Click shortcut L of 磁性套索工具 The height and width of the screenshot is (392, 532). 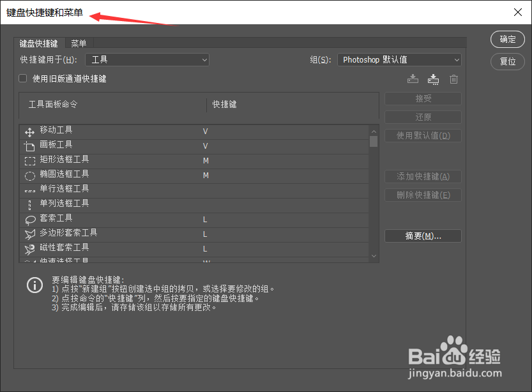[205, 249]
